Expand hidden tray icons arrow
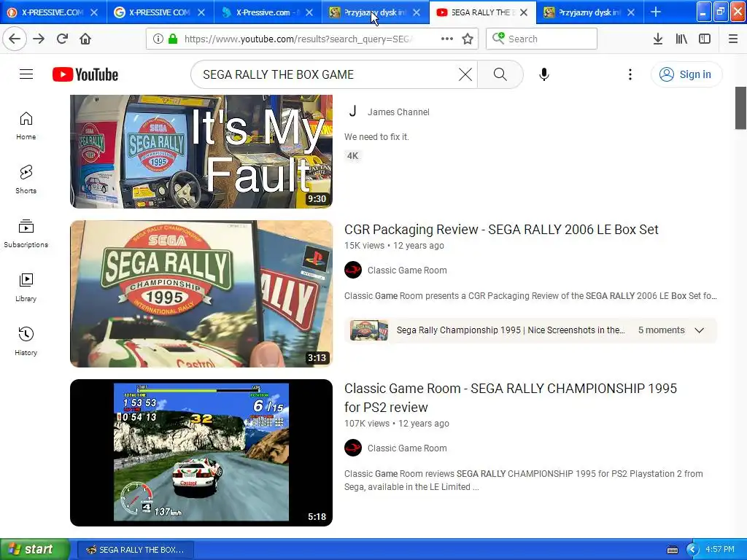This screenshot has width=747, height=560. [692, 550]
